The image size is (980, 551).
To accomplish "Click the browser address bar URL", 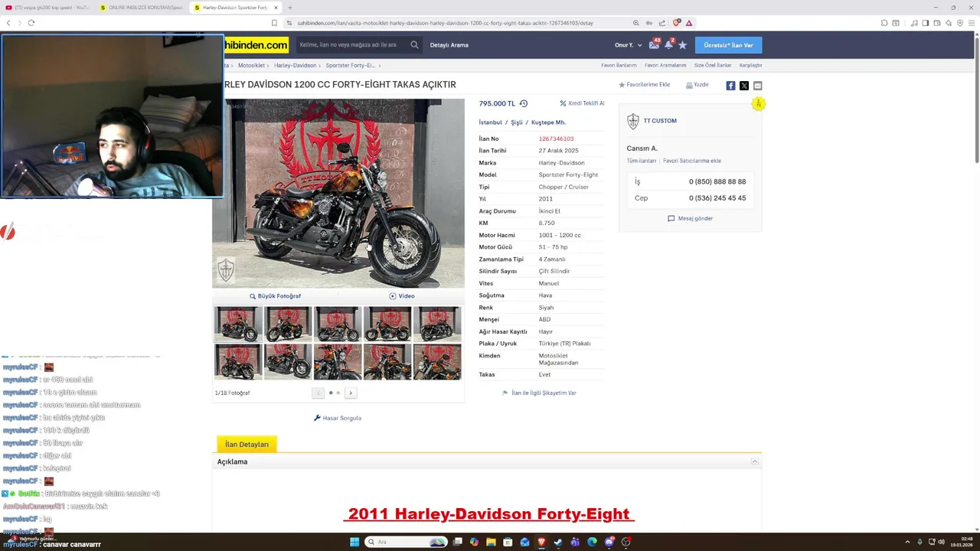I will pos(444,23).
